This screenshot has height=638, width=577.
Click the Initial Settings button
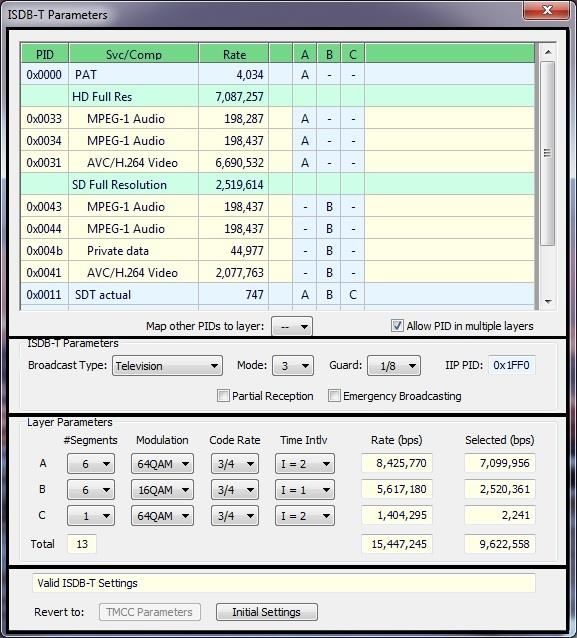tap(267, 612)
